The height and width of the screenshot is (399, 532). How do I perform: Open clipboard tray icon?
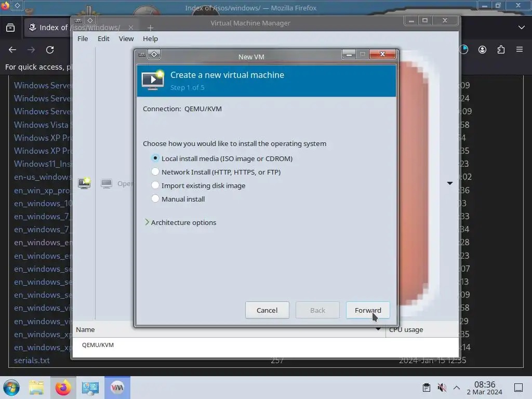[x=427, y=388]
